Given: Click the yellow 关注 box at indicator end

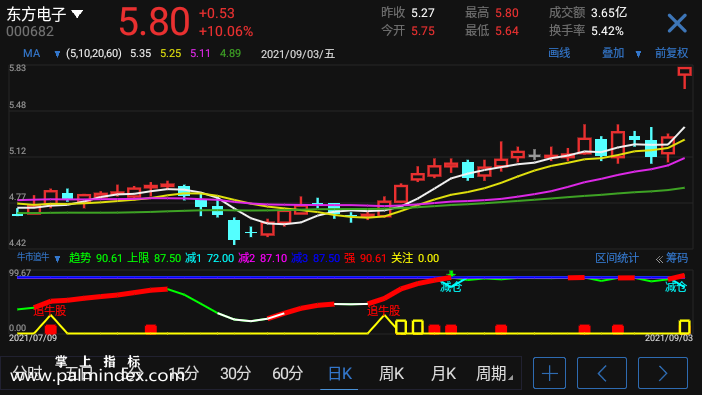Looking at the screenshot, I should click(685, 326).
